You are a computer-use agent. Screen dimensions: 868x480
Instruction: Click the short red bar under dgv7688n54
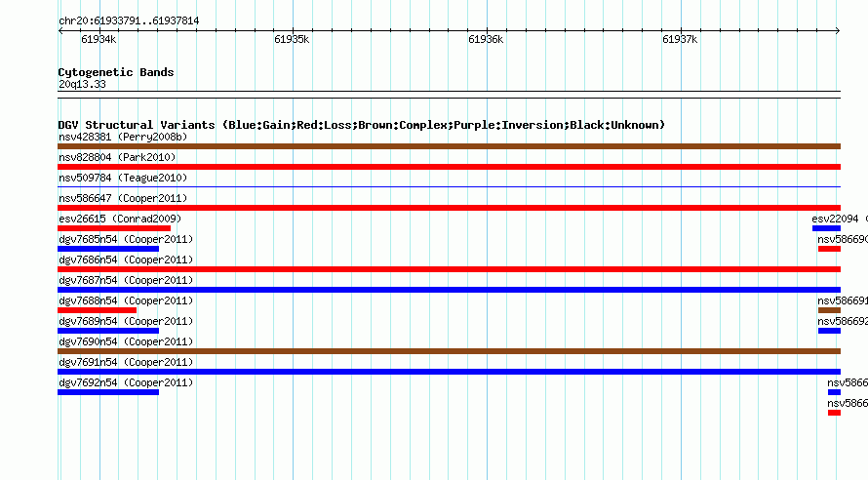(97, 310)
